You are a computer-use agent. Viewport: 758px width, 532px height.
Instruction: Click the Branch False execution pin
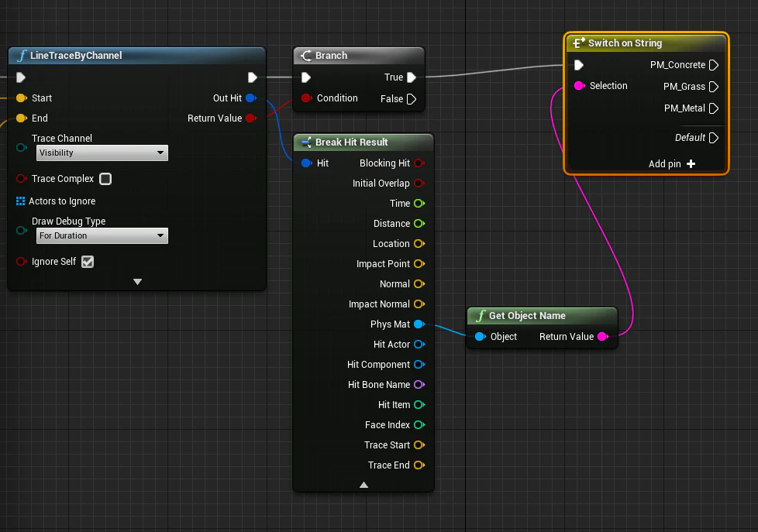pos(412,99)
